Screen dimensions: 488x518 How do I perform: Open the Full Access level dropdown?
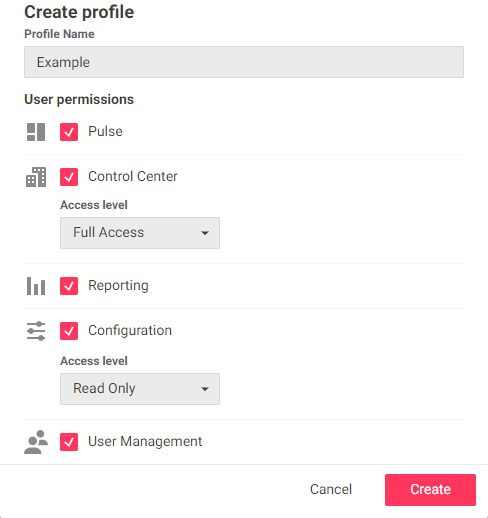(x=140, y=233)
